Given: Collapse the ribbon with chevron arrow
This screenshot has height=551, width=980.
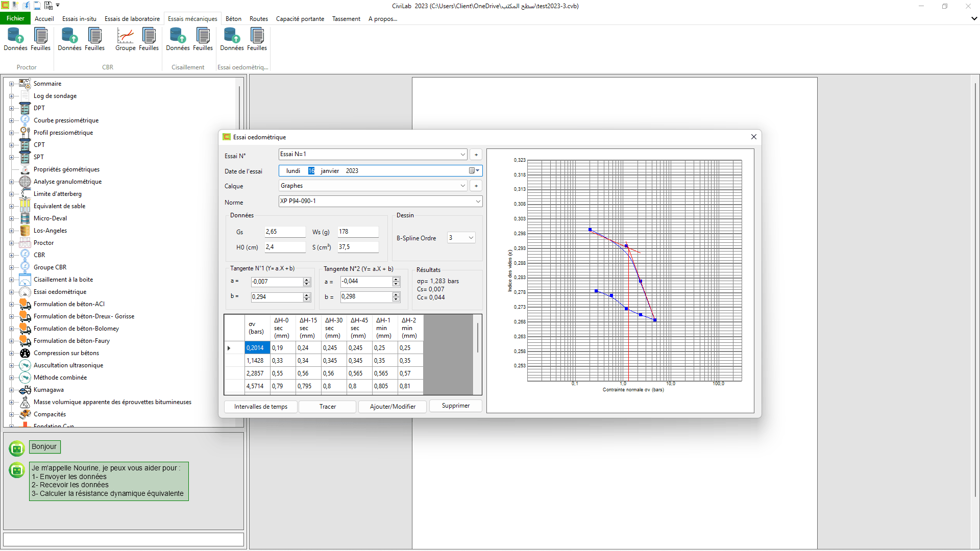Looking at the screenshot, I should tap(974, 18).
